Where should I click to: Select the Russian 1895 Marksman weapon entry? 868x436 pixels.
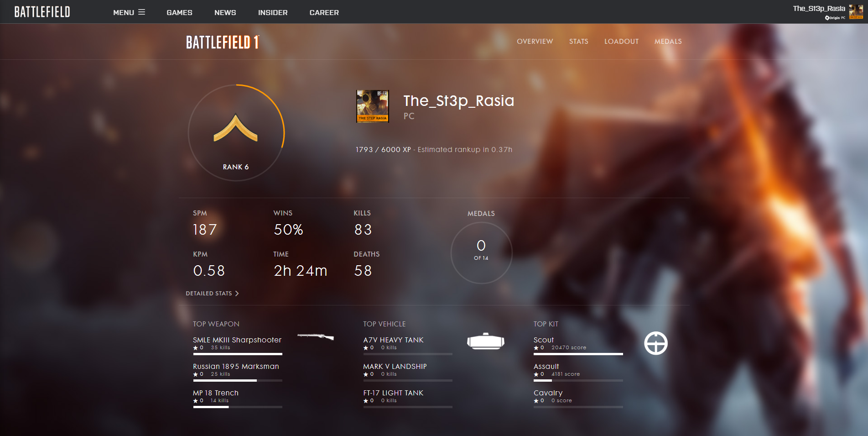tap(236, 367)
